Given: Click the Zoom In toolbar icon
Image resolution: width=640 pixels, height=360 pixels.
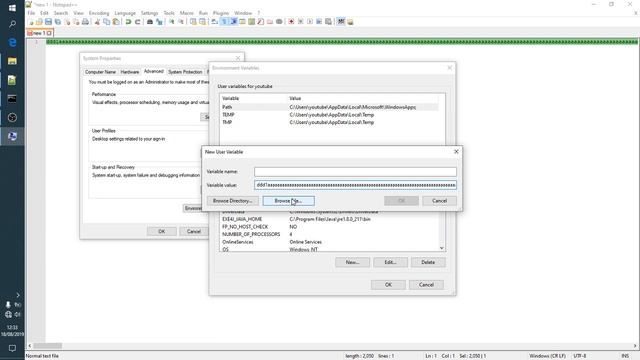Looking at the screenshot, I should tap(171, 22).
